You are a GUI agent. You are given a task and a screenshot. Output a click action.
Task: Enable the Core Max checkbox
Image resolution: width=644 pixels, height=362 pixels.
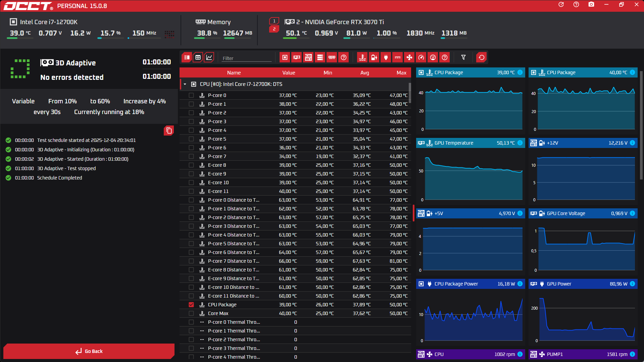point(191,313)
